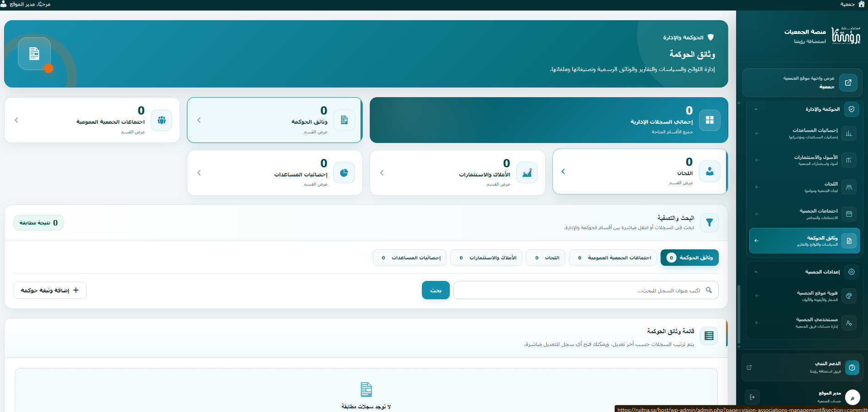868x412 pixels.
Task: Click the "بحث" search button
Action: 436,290
